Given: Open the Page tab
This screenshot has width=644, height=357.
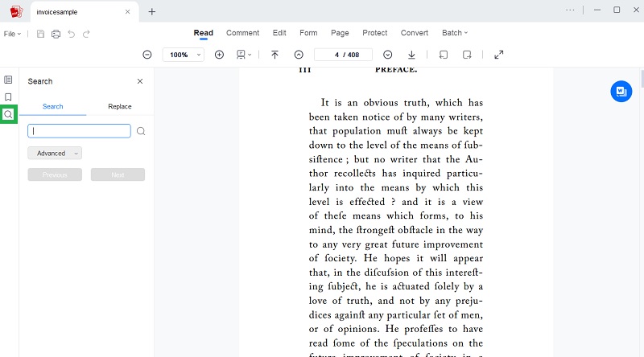Looking at the screenshot, I should tap(340, 33).
